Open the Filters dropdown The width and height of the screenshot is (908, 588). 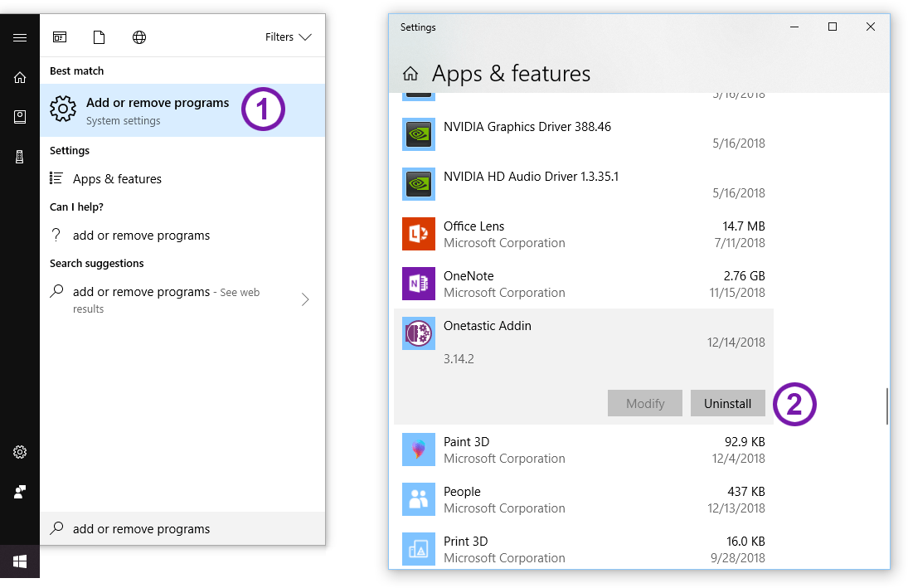[287, 36]
